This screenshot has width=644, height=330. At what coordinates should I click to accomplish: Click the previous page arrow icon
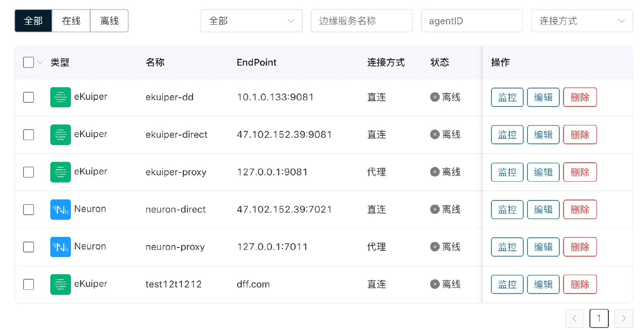pyautogui.click(x=574, y=318)
